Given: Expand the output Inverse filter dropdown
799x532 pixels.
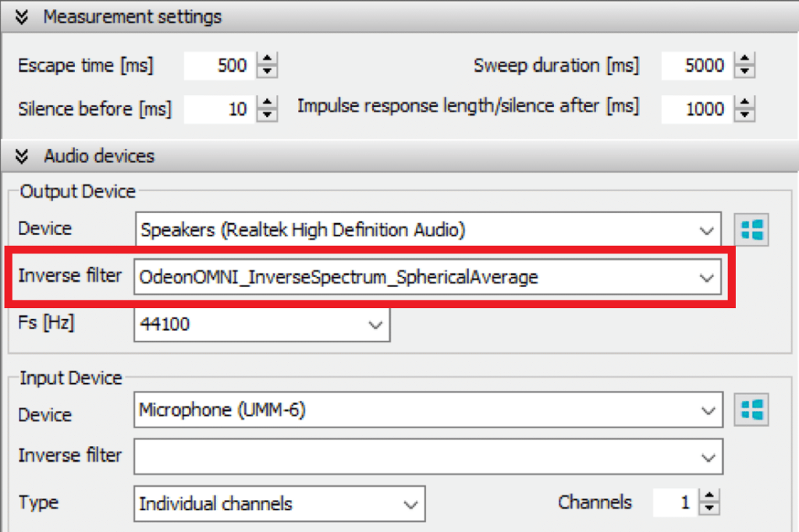Looking at the screenshot, I should (706, 278).
